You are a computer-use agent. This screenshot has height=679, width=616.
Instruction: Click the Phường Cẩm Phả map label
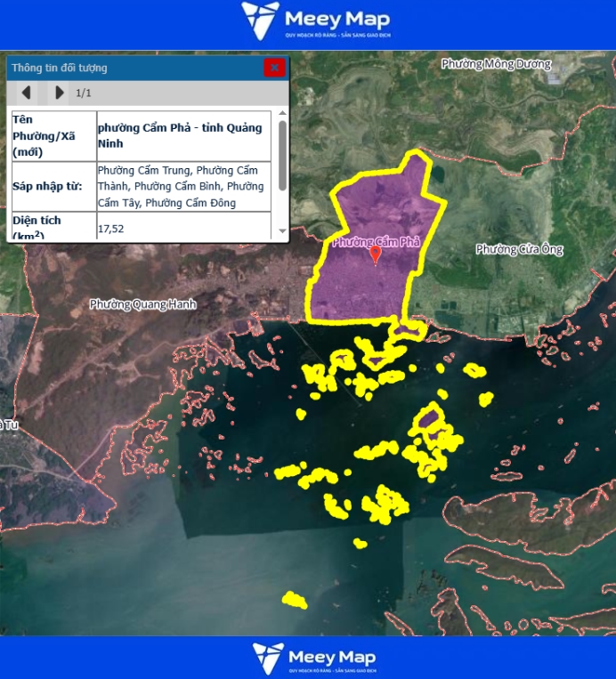click(x=356, y=242)
